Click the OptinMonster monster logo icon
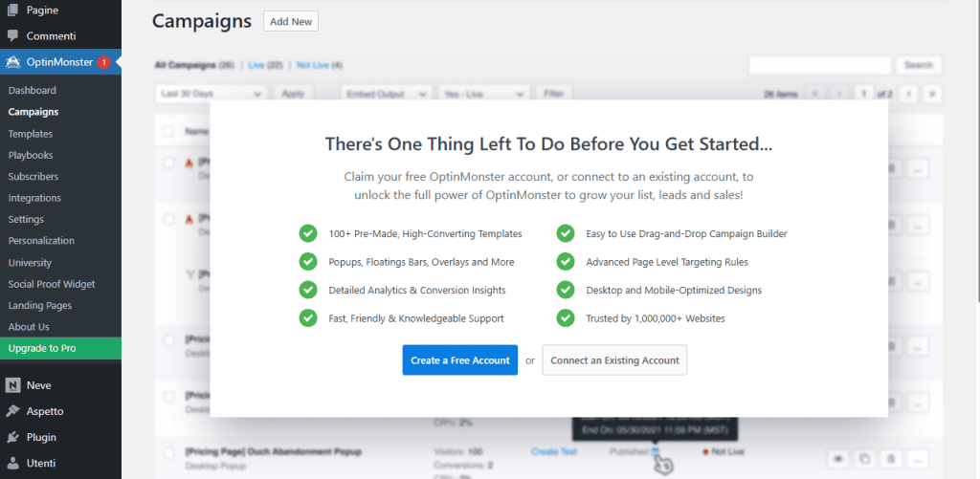This screenshot has height=479, width=980. (x=13, y=62)
